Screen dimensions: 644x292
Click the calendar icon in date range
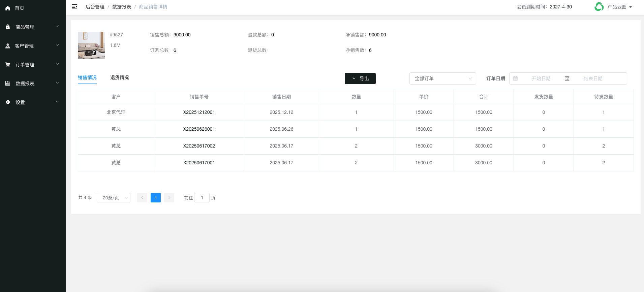pyautogui.click(x=515, y=78)
